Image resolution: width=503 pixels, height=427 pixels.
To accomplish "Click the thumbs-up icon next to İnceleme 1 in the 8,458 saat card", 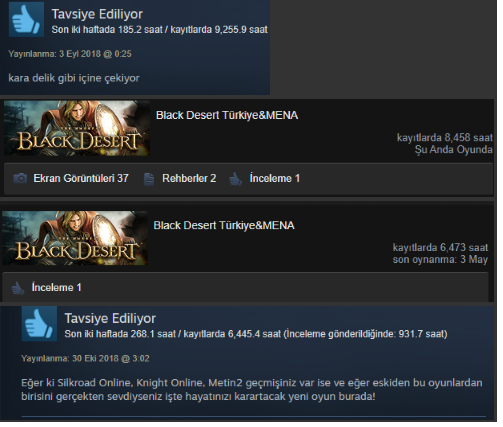I will pos(236,179).
